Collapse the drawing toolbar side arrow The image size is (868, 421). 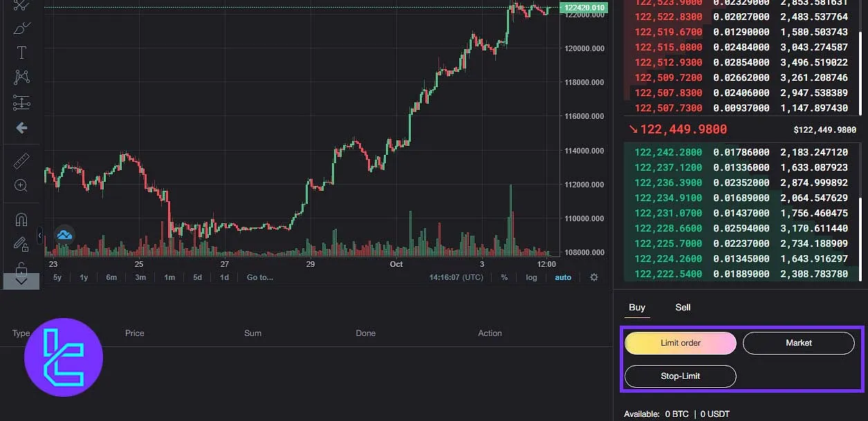coord(39,236)
